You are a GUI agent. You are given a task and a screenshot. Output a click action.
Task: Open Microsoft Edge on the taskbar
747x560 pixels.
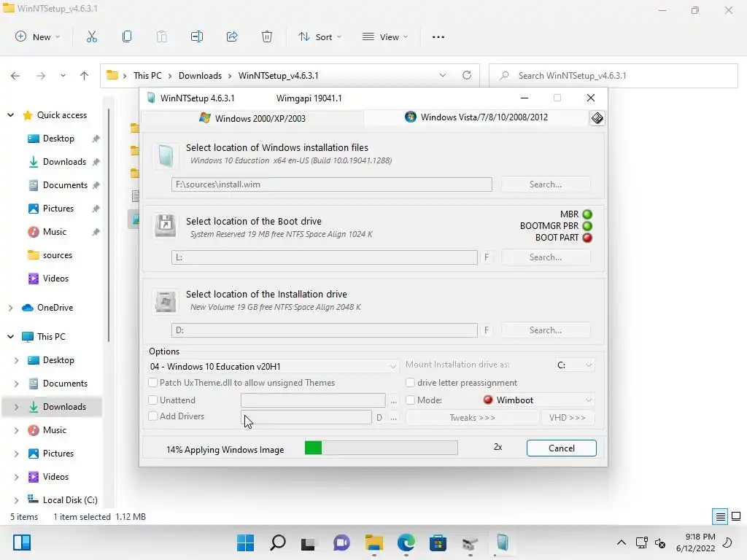tap(406, 542)
